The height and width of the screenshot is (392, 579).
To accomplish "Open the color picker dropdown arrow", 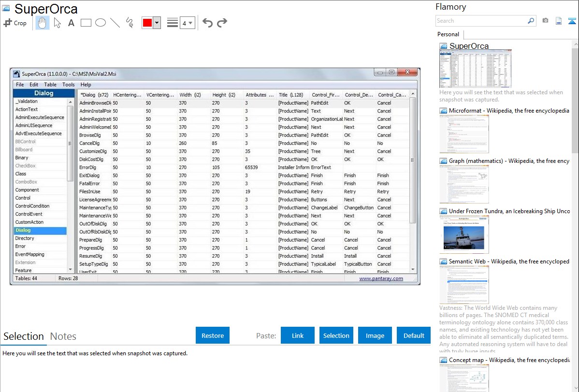I will [157, 23].
